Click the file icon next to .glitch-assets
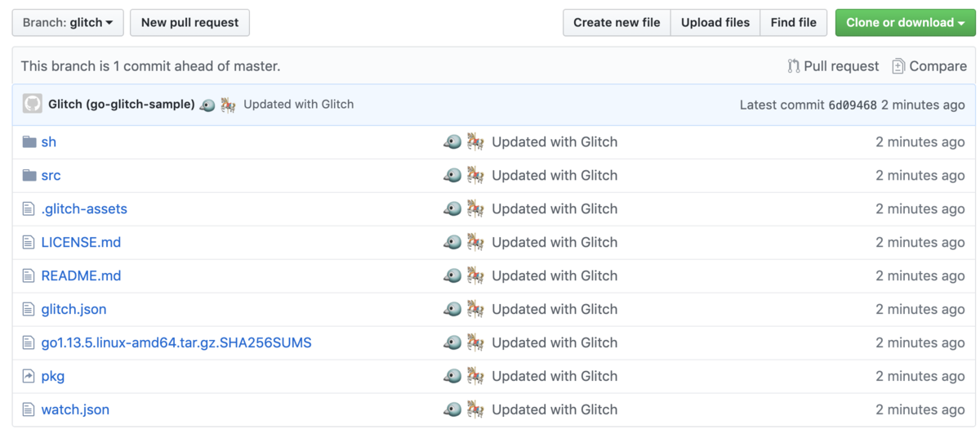Viewport: 980px width, 434px height. [29, 208]
